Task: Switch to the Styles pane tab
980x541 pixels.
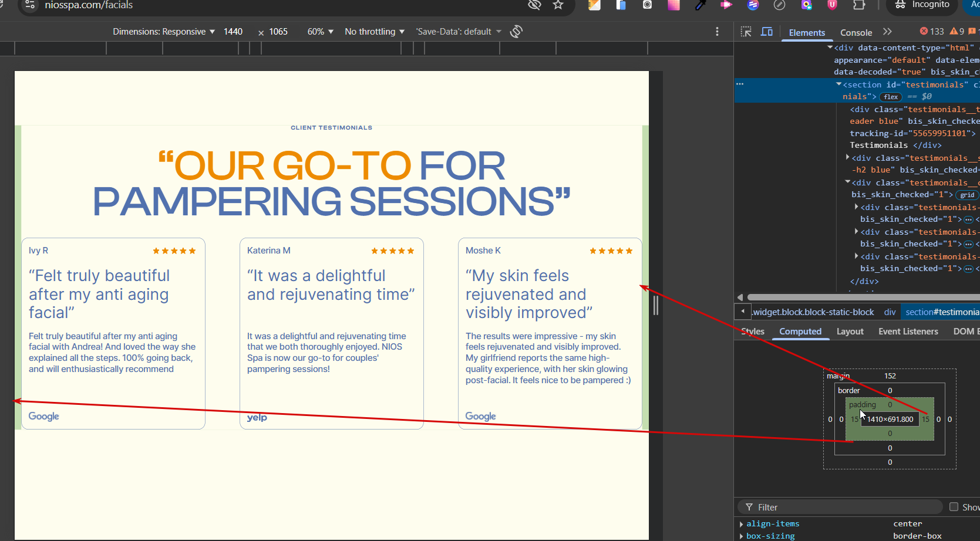Action: (753, 332)
